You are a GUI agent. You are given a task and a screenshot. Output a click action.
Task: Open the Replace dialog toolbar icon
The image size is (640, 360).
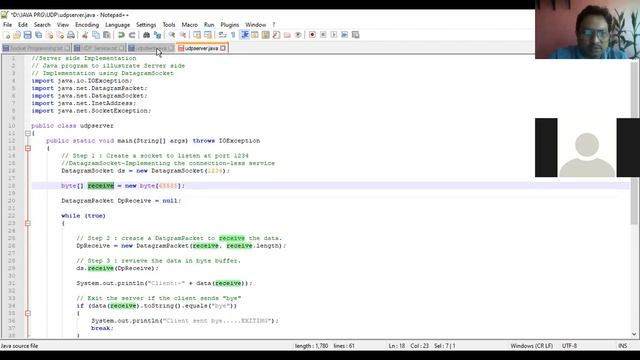click(157, 35)
